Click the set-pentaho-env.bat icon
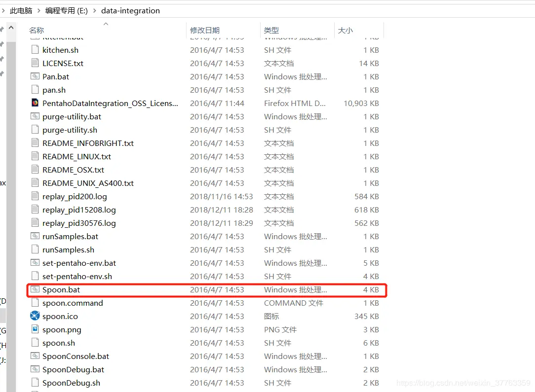Viewport: 535px width, 392px height. point(35,262)
